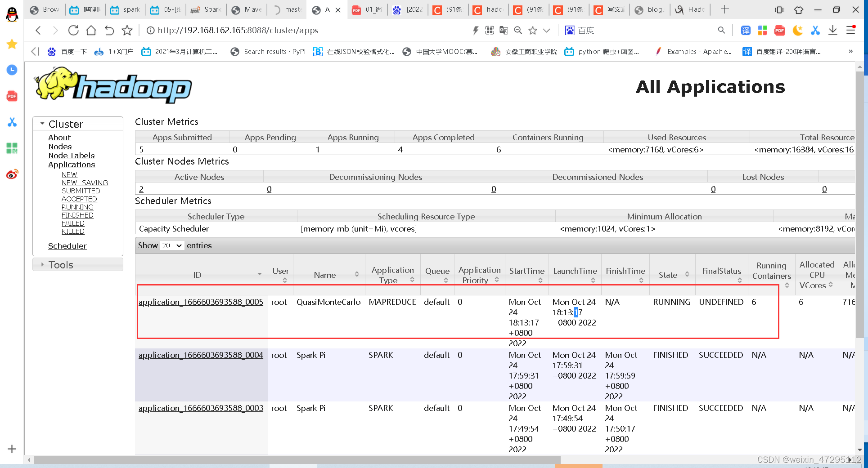Navigate to Scheduler in the Cluster menu
The width and height of the screenshot is (868, 468).
[67, 245]
